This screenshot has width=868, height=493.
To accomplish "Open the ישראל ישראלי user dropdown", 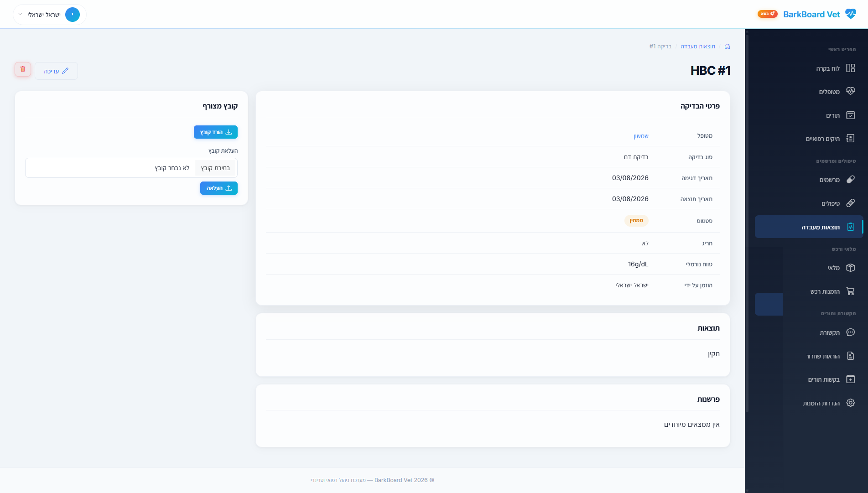I will point(50,15).
